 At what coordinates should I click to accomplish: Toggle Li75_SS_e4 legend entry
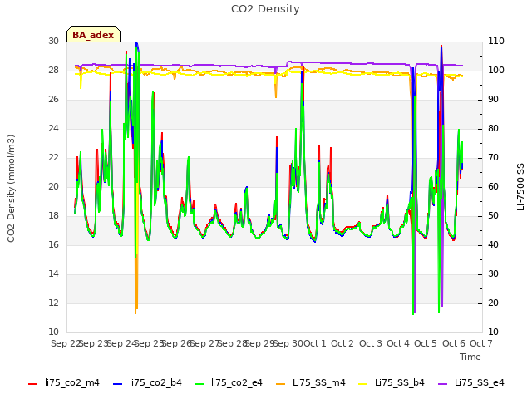[x=471, y=383]
